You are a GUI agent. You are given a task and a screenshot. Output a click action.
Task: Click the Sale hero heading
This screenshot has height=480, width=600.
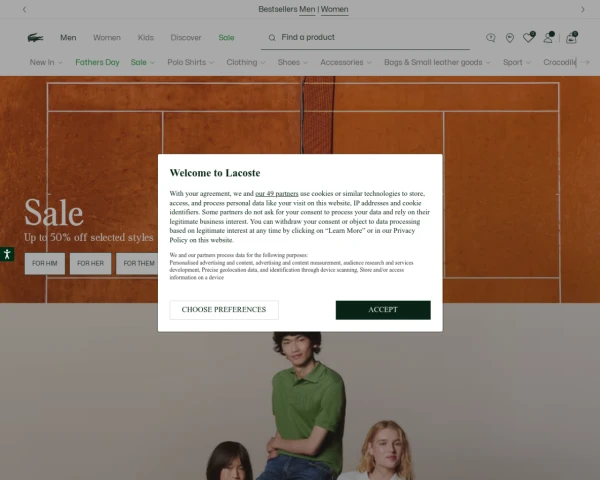point(54,213)
